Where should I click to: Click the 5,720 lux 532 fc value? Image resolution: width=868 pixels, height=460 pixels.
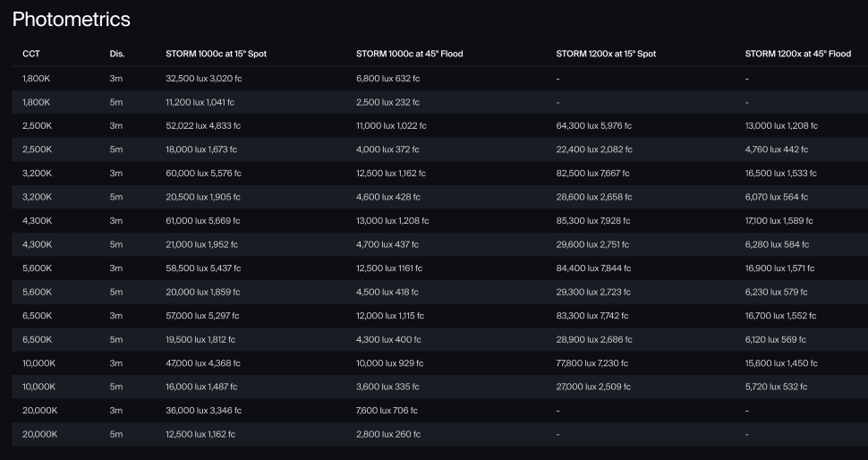(776, 387)
